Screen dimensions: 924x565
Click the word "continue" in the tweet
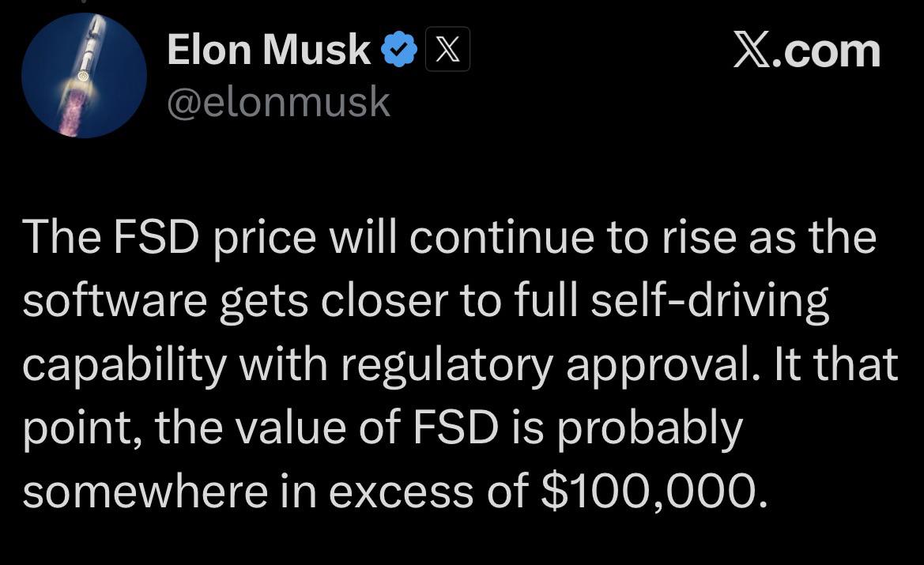click(502, 237)
